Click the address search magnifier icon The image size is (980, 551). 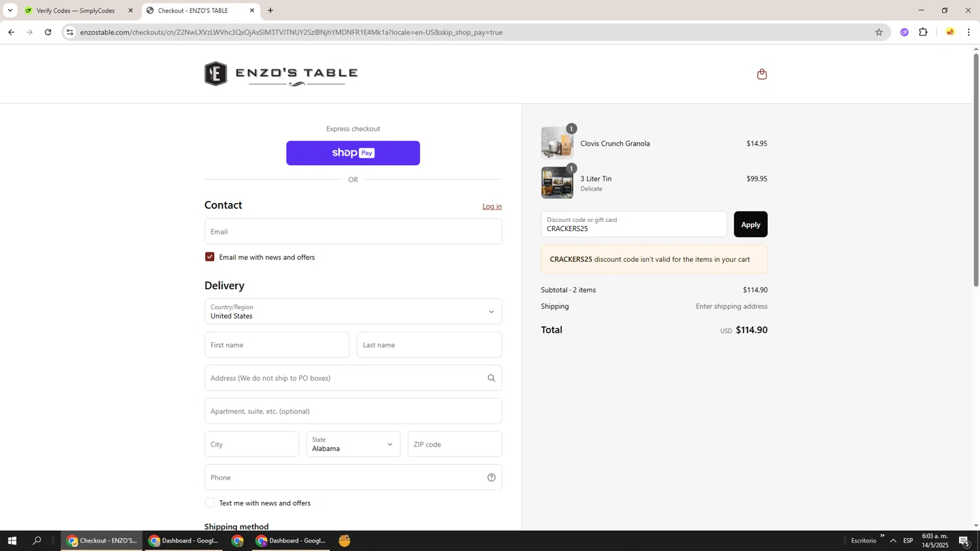point(491,378)
